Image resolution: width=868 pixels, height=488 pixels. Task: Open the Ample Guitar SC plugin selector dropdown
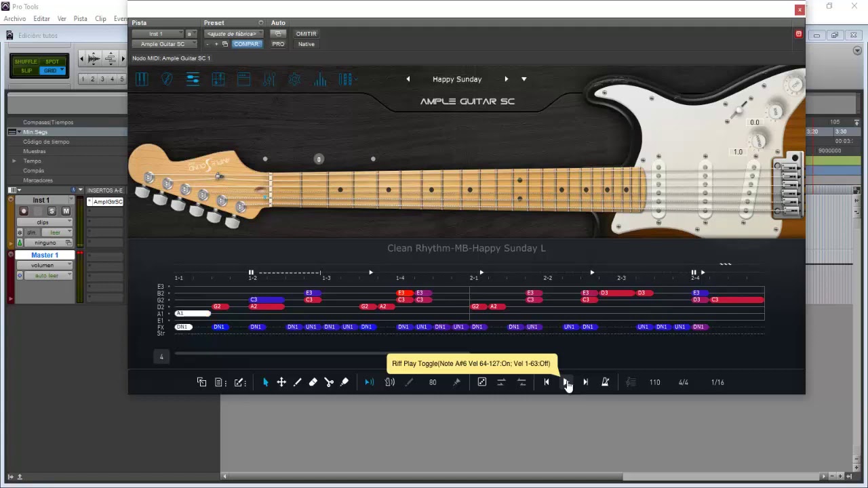165,44
